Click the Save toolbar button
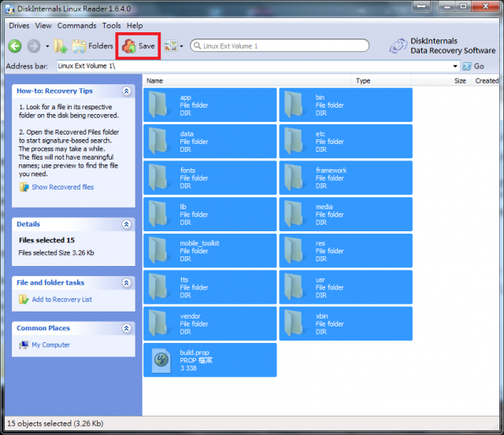 tap(139, 46)
